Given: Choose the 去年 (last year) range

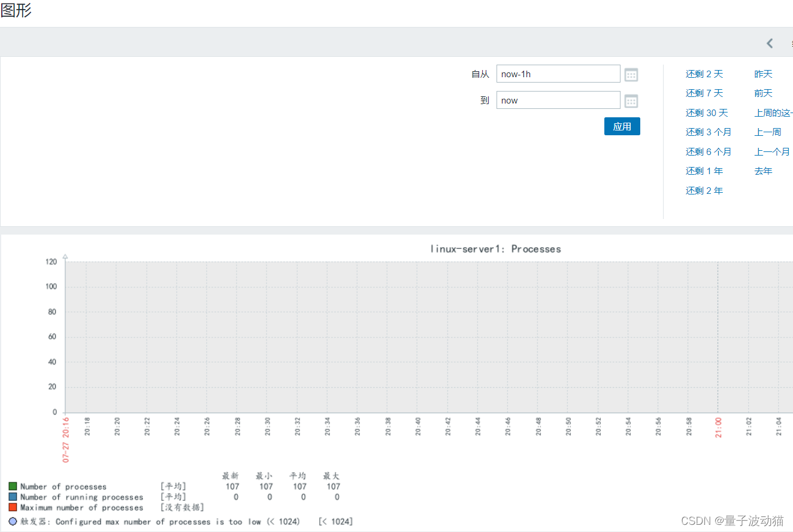Looking at the screenshot, I should pos(764,171).
